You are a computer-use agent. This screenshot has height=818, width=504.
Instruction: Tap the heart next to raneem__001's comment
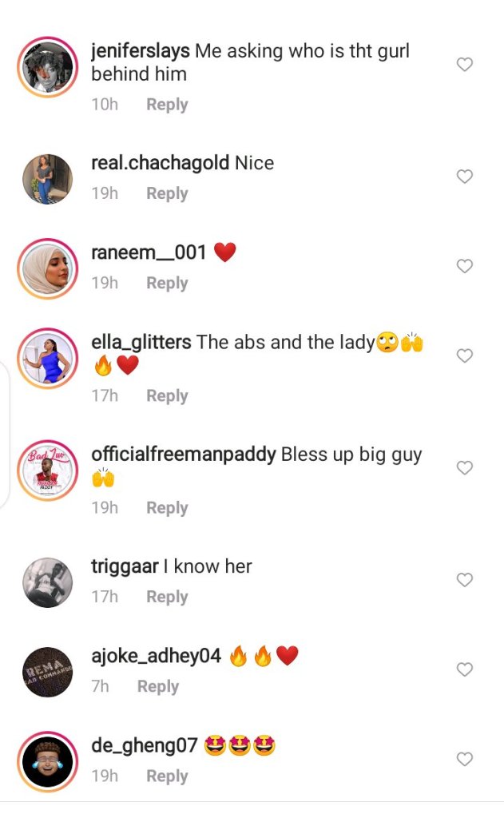pyautogui.click(x=464, y=266)
